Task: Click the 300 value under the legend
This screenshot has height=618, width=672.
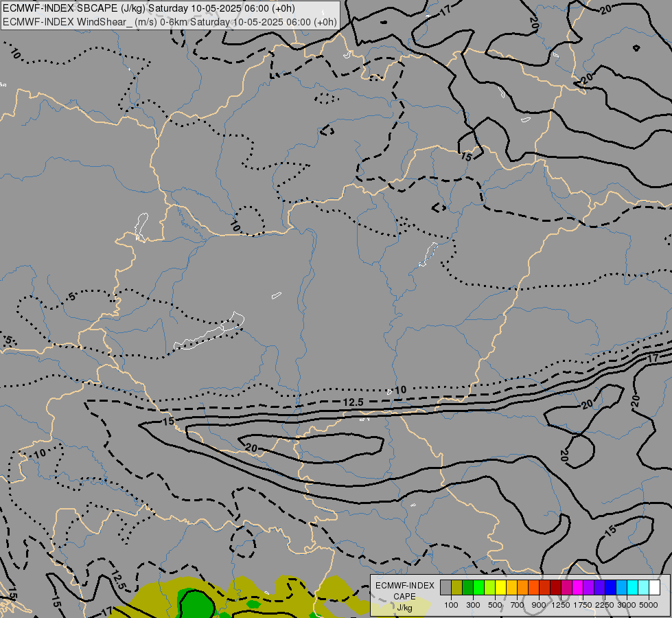Action: pos(473,605)
